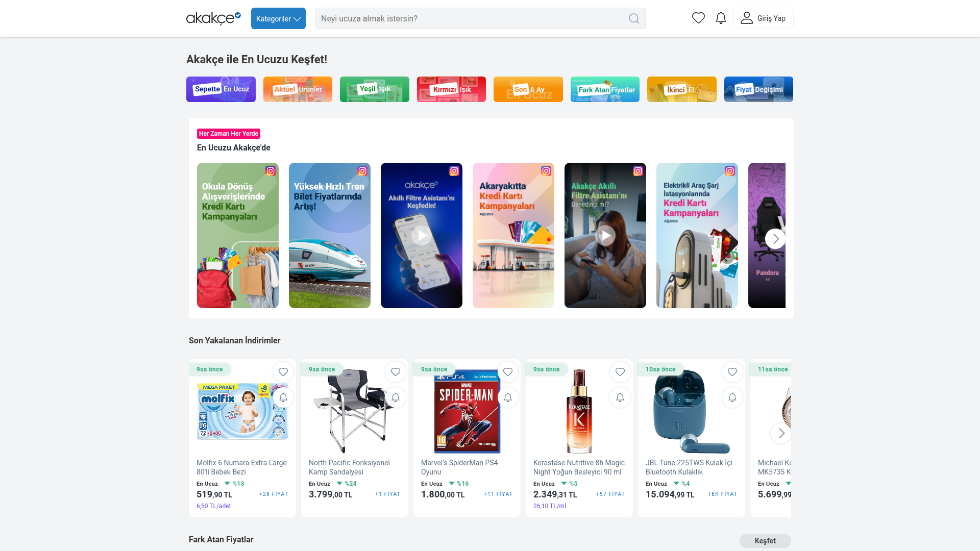Screen dimensions: 980x551
Task: Play the Akıllı Filtre Asistanı'nı Keşfedin video
Action: tap(422, 236)
